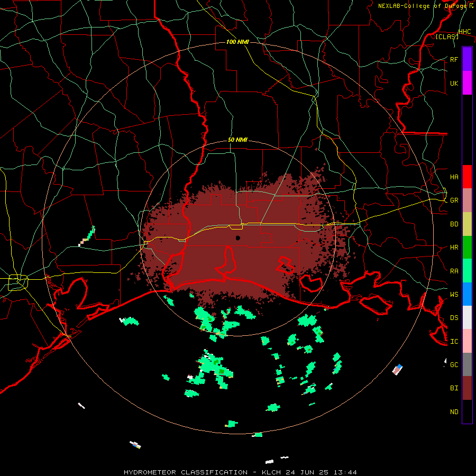
Task: Click the 'UK' legend label
Action: [x=454, y=83]
